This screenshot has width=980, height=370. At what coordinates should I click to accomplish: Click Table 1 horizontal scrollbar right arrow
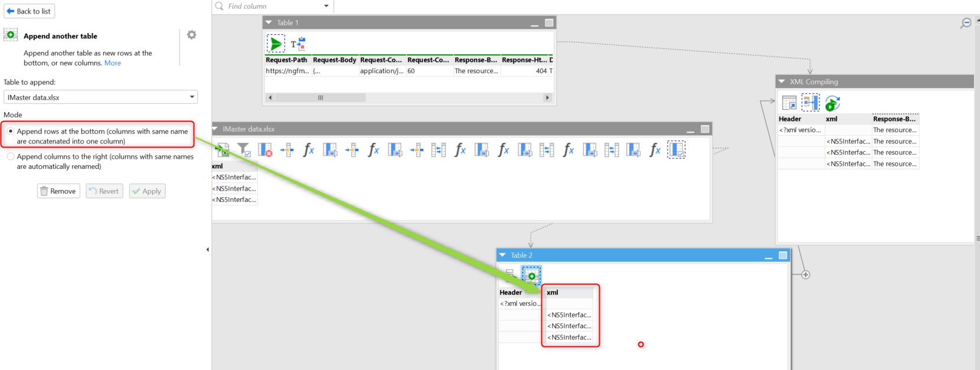pyautogui.click(x=547, y=97)
